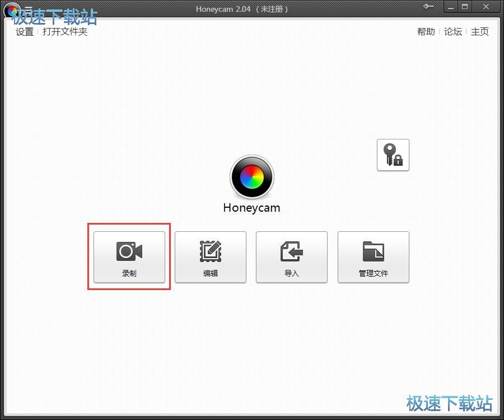The image size is (504, 420).
Task: Open the 帮助 help link
Action: tap(426, 31)
